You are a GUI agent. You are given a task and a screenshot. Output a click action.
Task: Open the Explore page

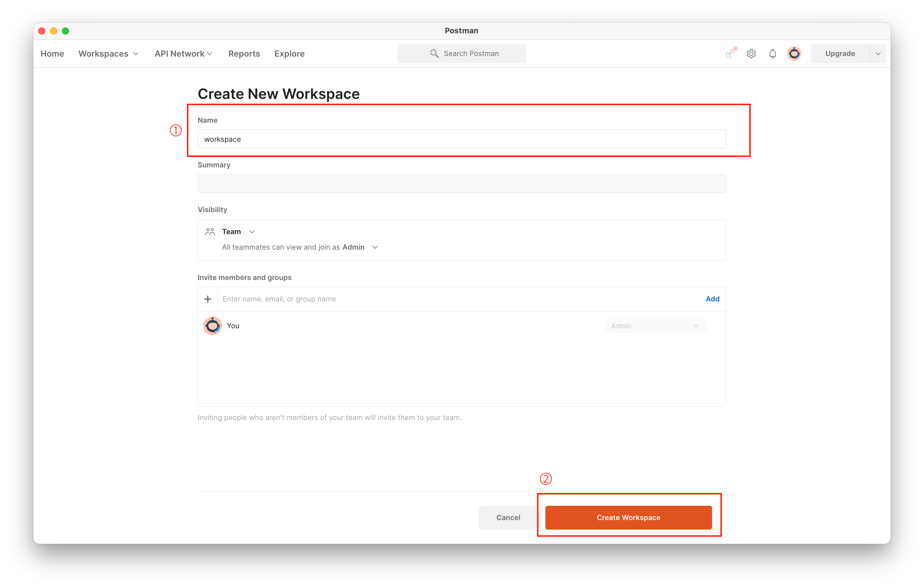point(289,54)
